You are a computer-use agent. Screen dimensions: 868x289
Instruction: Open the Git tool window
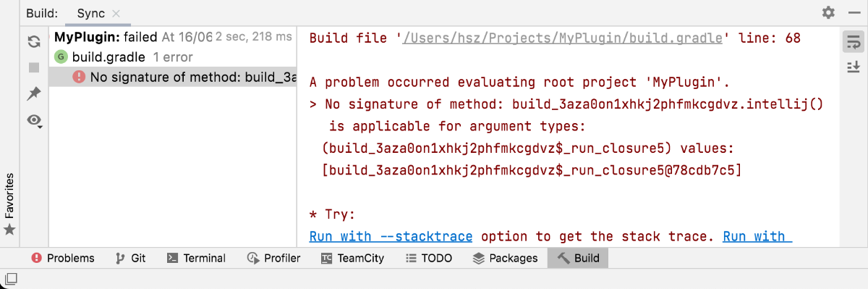point(131,258)
